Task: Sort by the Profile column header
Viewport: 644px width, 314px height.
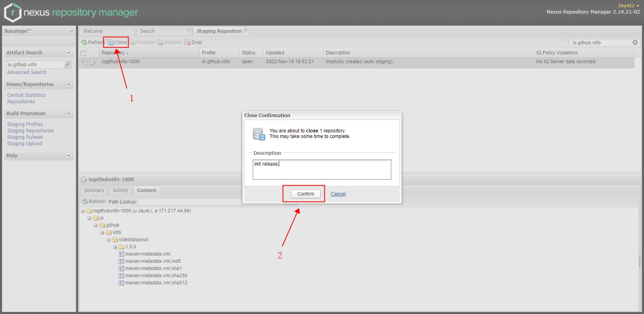Action: coord(219,53)
